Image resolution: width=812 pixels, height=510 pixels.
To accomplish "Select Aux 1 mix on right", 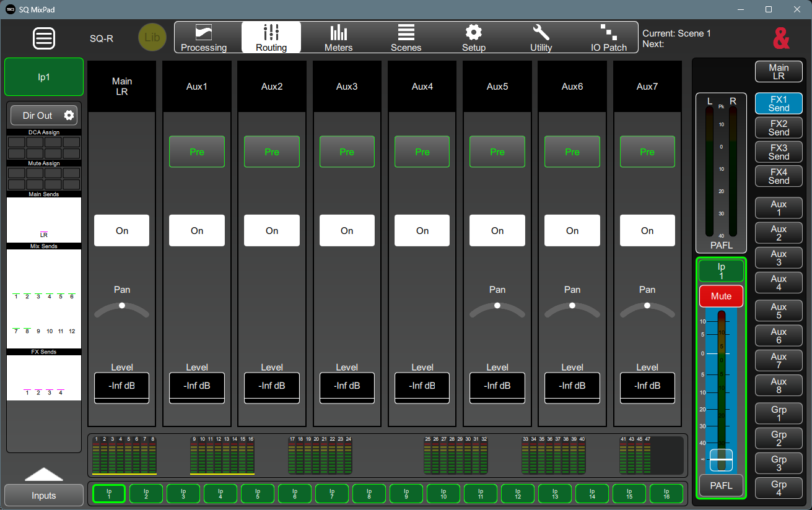I will (779, 208).
